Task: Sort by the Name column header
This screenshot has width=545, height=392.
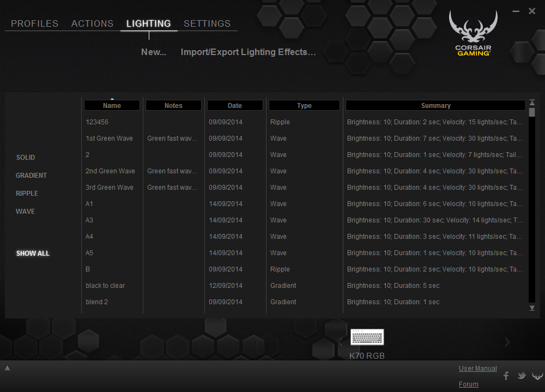Action: coord(112,105)
